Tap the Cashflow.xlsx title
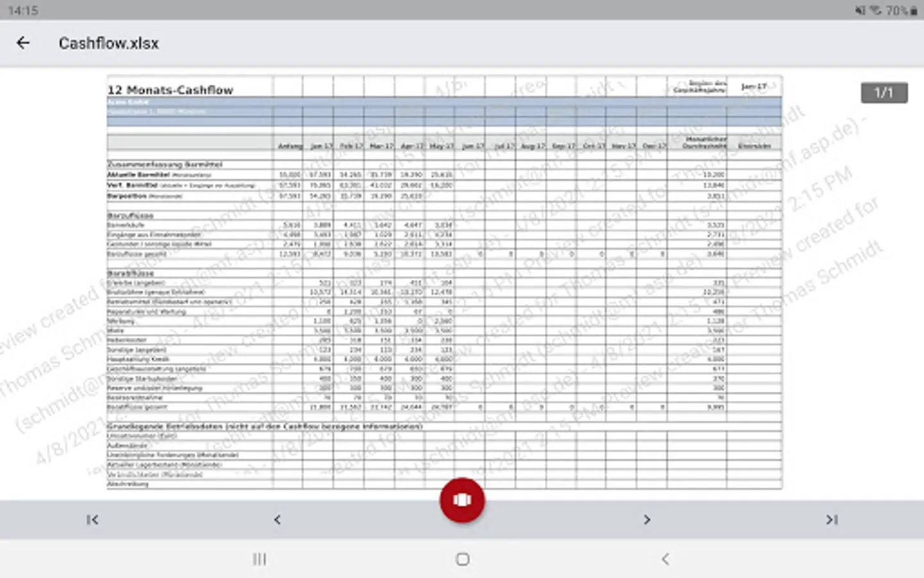The width and height of the screenshot is (924, 578). [109, 43]
